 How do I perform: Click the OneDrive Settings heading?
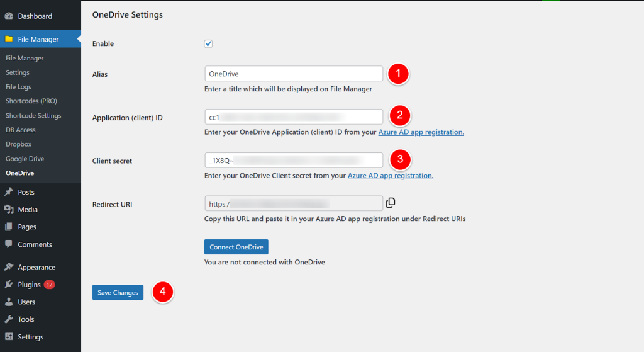click(x=127, y=15)
